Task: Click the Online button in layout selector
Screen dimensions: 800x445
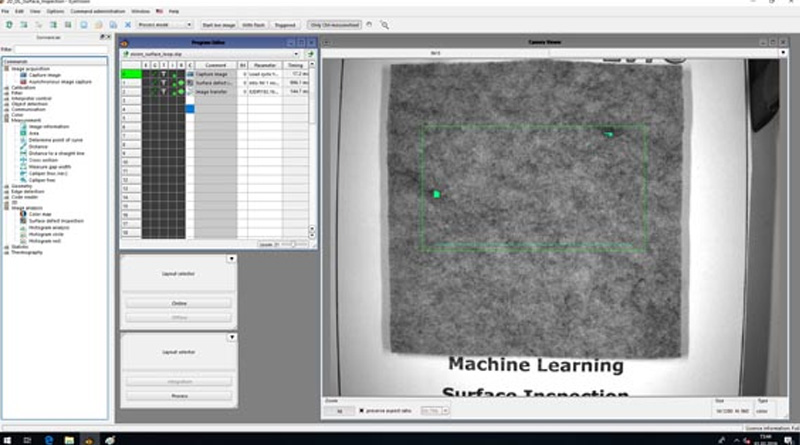Action: (x=180, y=302)
